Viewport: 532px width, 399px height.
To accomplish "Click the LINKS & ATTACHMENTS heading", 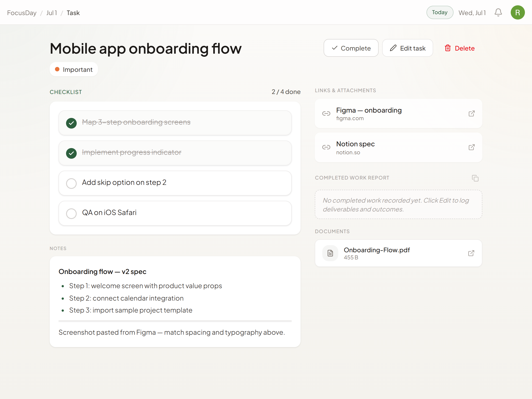I will click(x=345, y=90).
